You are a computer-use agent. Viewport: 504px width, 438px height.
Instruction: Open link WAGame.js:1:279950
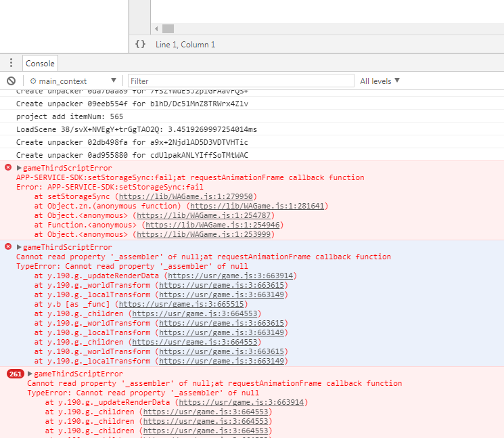coord(186,196)
